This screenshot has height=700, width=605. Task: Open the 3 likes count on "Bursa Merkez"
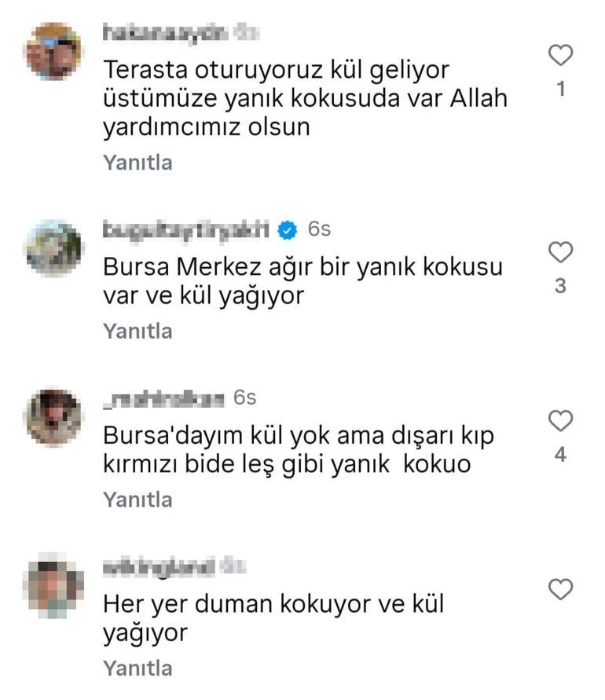(560, 286)
